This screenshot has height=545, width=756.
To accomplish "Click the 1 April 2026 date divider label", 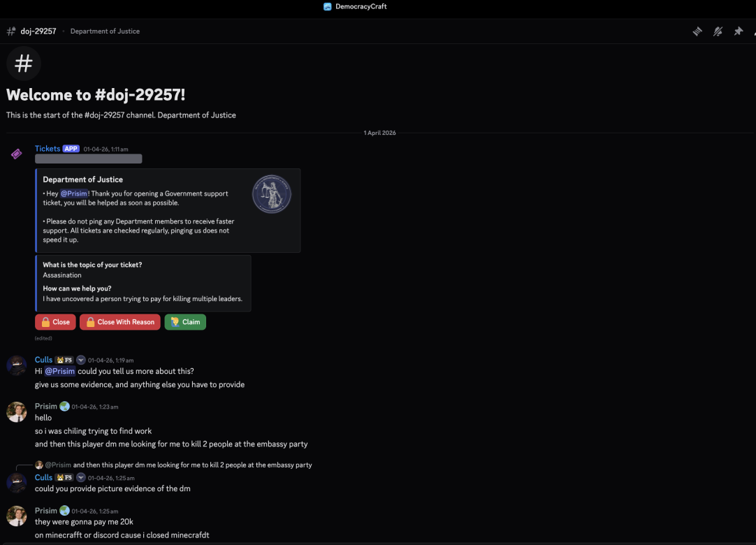I will 379,133.
